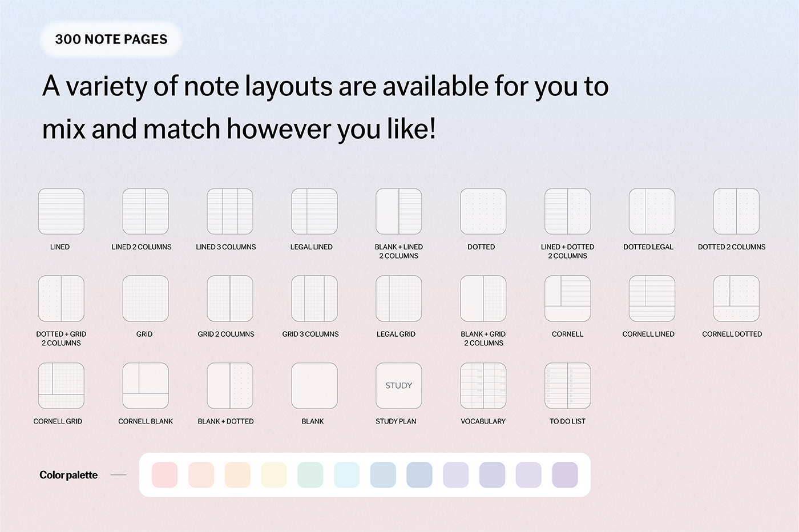This screenshot has width=799, height=532.
Task: Choose the Lined 3 Columns layout icon
Action: (230, 212)
